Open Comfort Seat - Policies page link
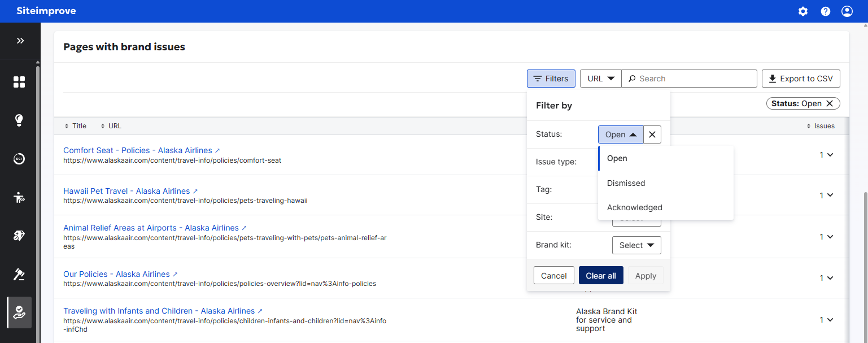The image size is (868, 343). (x=141, y=150)
